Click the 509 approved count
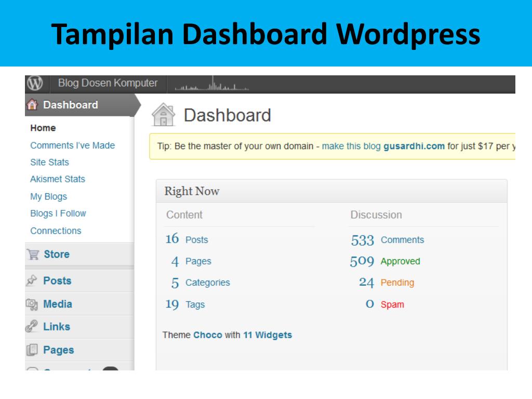Screen dimensions: 532x399 [362, 261]
